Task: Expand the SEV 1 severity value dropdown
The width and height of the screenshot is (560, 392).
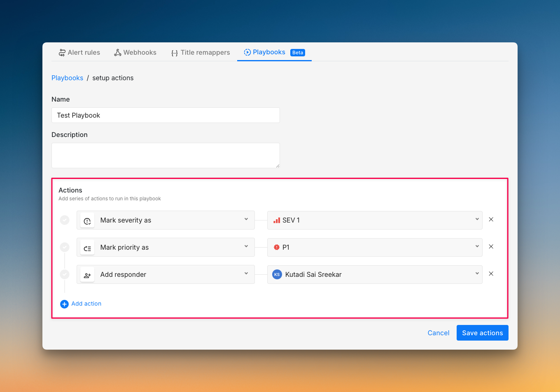Action: [375, 220]
